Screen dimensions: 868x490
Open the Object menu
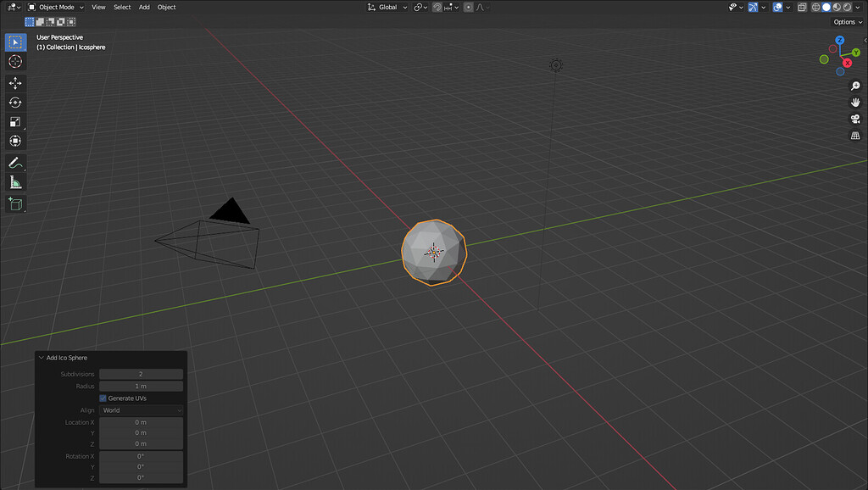(166, 7)
